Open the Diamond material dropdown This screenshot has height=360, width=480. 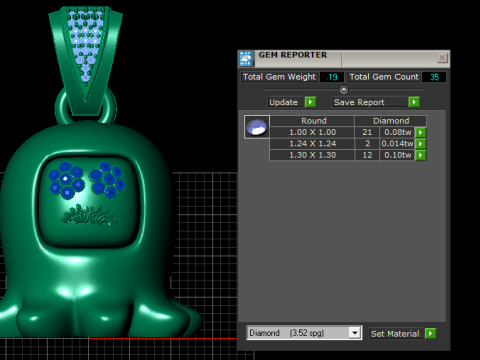click(x=355, y=333)
